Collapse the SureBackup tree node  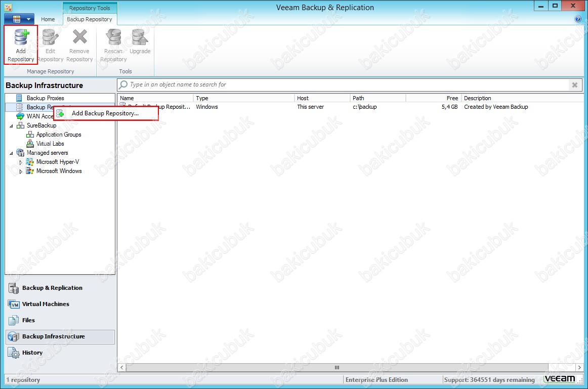tap(11, 126)
